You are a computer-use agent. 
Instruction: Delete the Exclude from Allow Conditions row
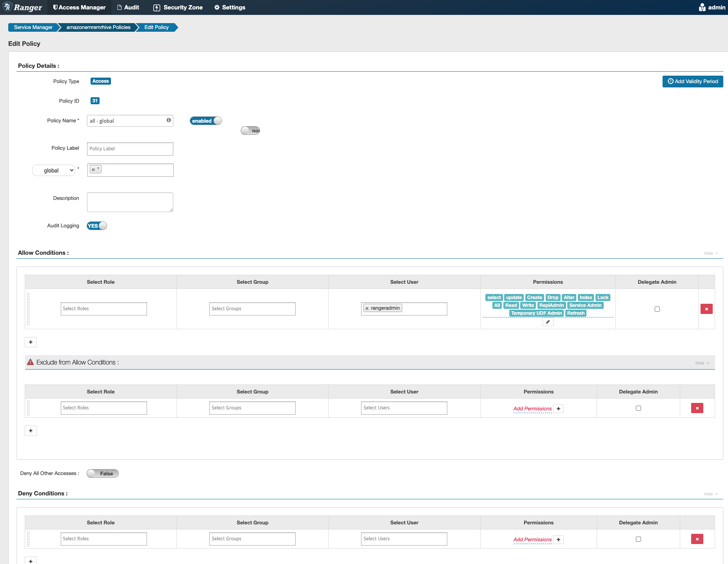click(x=697, y=408)
